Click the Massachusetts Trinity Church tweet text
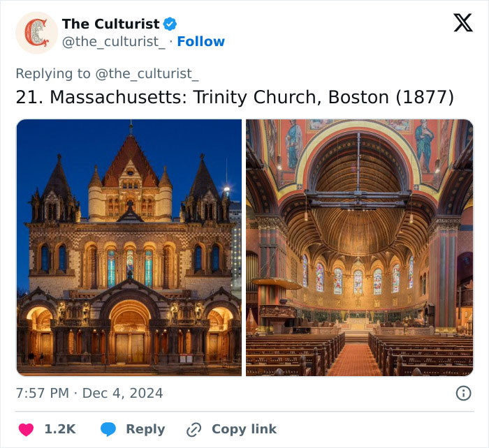 click(x=234, y=97)
